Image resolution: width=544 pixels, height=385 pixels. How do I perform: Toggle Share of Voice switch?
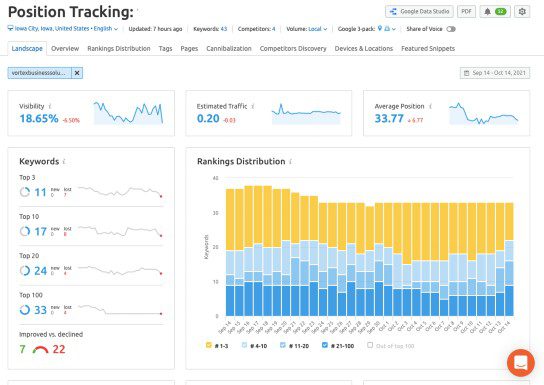tap(451, 29)
